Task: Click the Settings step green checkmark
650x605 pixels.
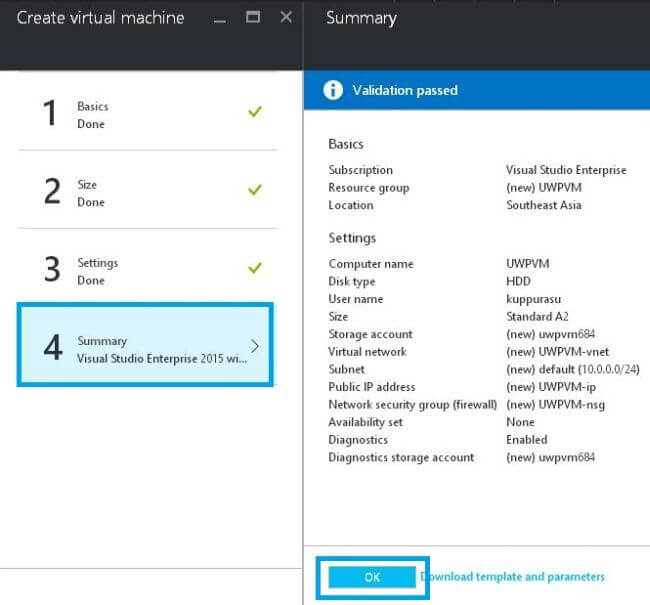Action: (255, 268)
